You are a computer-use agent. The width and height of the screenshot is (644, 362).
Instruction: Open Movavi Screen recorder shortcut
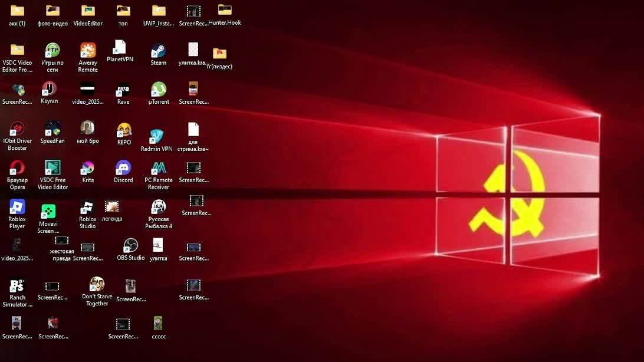tap(48, 212)
